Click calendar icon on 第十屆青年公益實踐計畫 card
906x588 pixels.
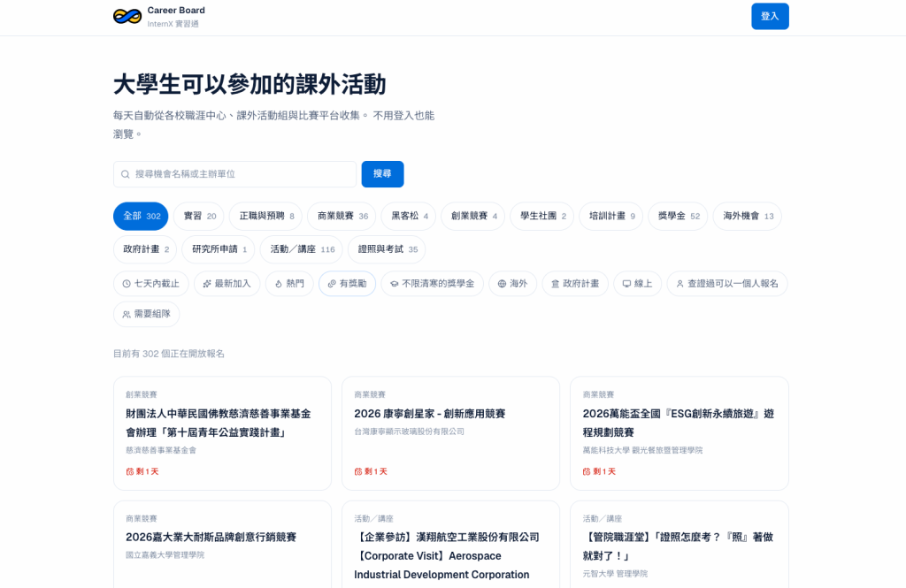tap(130, 471)
